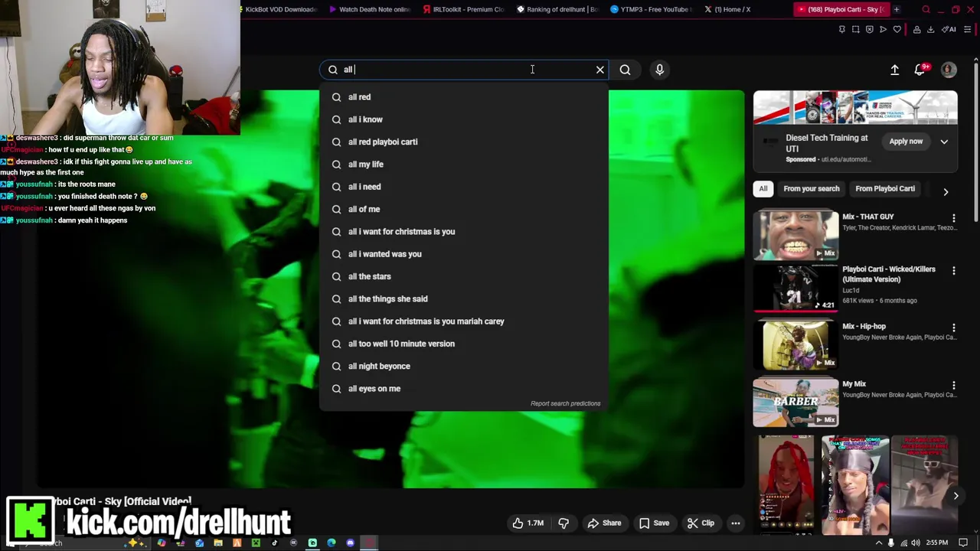Open more actions three-dot menu under video
Viewport: 980px width, 551px height.
[736, 523]
